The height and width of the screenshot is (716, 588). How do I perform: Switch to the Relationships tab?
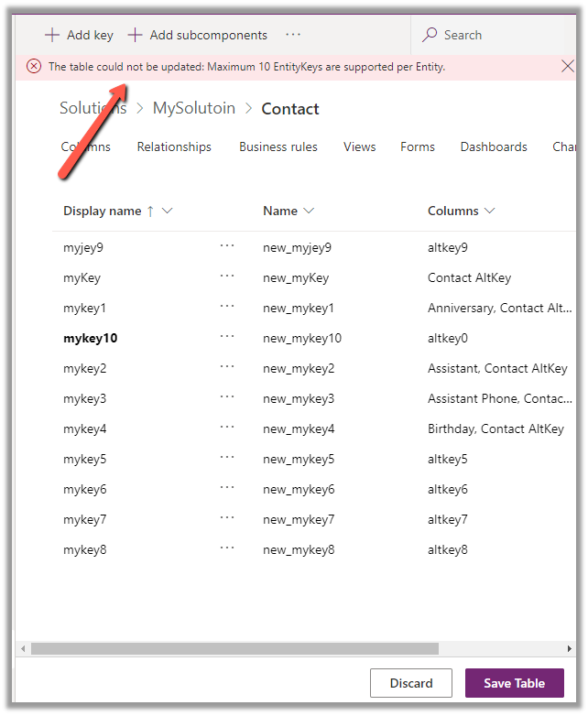point(174,146)
